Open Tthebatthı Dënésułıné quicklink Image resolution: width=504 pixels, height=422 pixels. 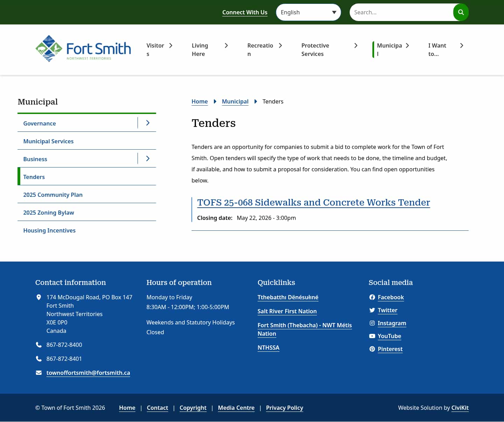tap(288, 297)
